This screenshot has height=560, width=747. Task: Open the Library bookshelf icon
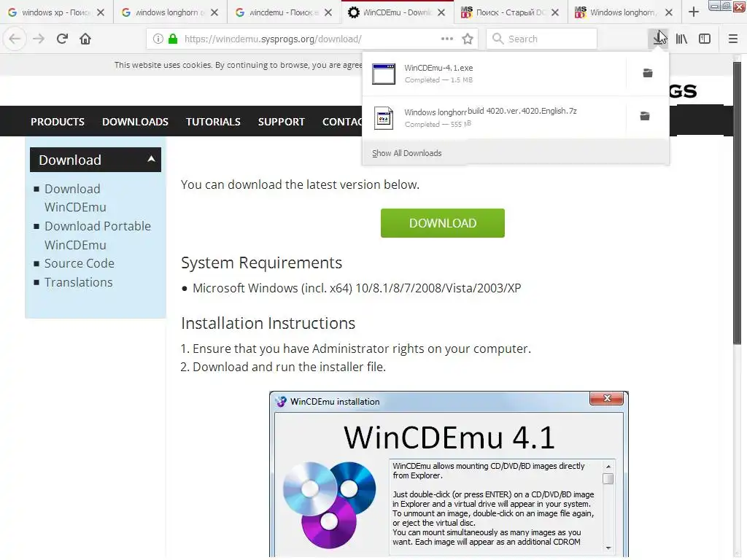point(682,39)
